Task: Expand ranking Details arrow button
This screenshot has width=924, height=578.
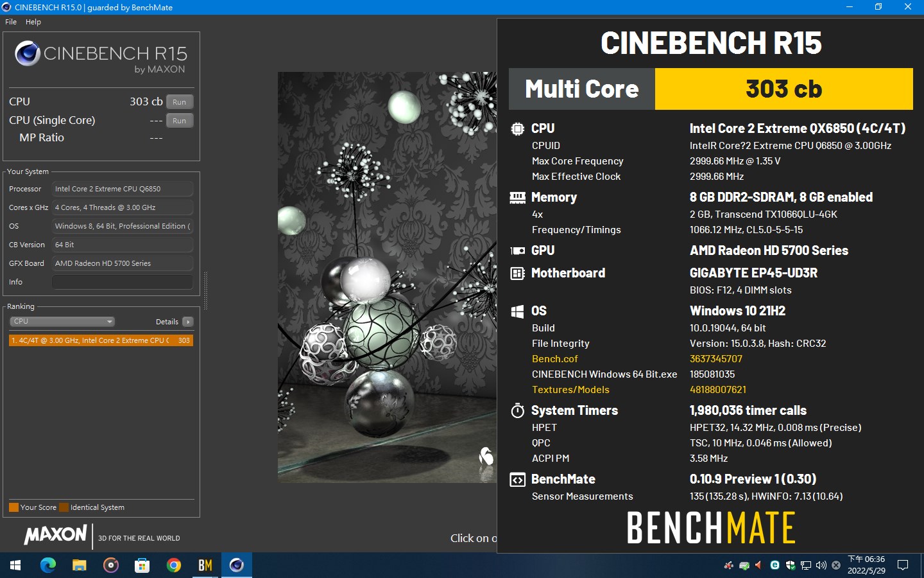Action: pyautogui.click(x=187, y=322)
